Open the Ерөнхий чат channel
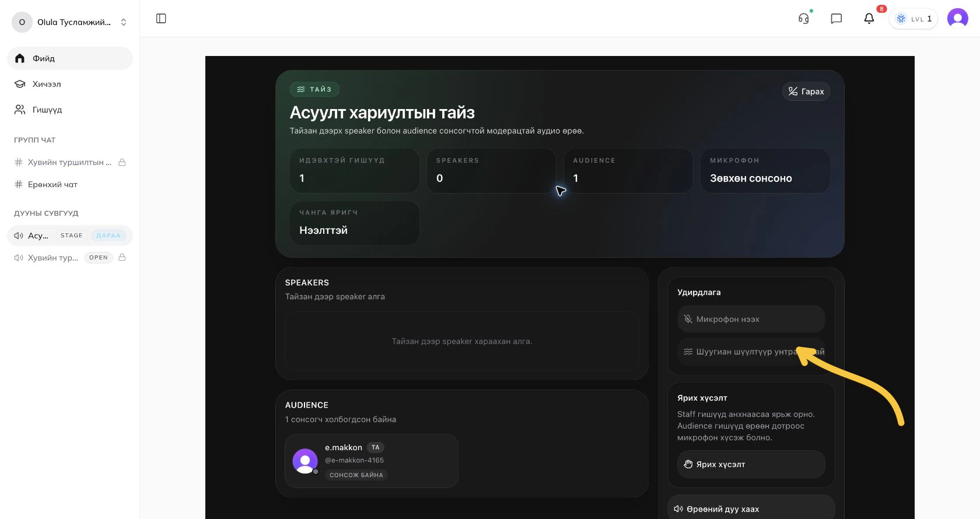Viewport: 980px width, 519px height. (70, 184)
